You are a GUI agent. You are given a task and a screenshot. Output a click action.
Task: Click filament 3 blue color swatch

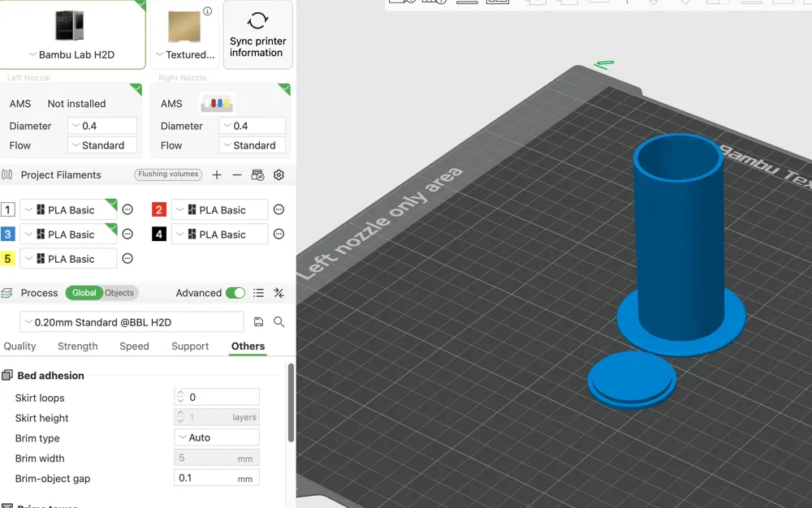coord(8,234)
